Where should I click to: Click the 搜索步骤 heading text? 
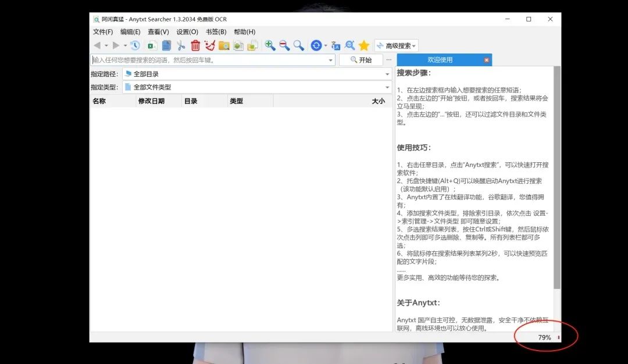click(414, 73)
